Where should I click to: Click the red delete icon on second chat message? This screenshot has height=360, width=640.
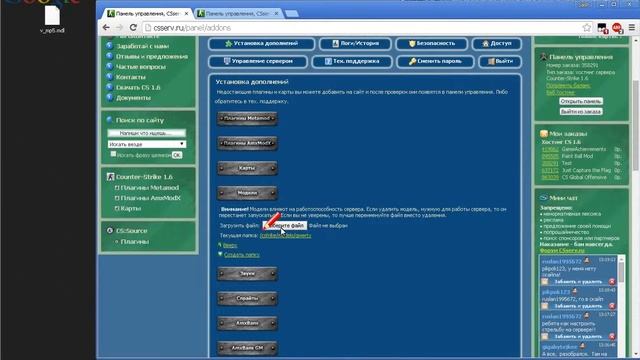(x=612, y=306)
